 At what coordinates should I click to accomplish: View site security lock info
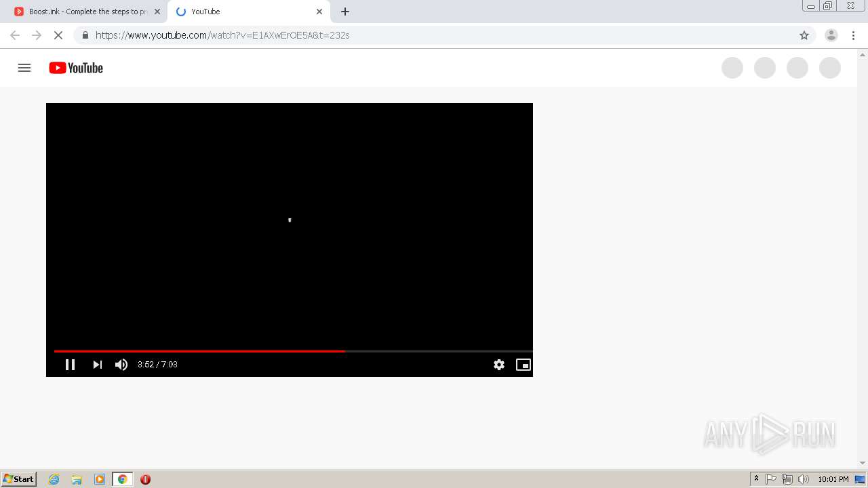coord(85,35)
